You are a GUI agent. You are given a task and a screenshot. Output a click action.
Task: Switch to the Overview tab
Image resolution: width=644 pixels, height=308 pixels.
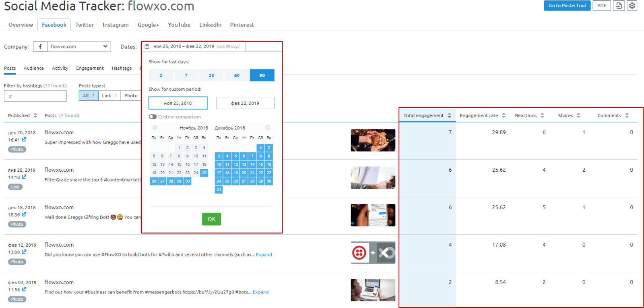click(21, 25)
